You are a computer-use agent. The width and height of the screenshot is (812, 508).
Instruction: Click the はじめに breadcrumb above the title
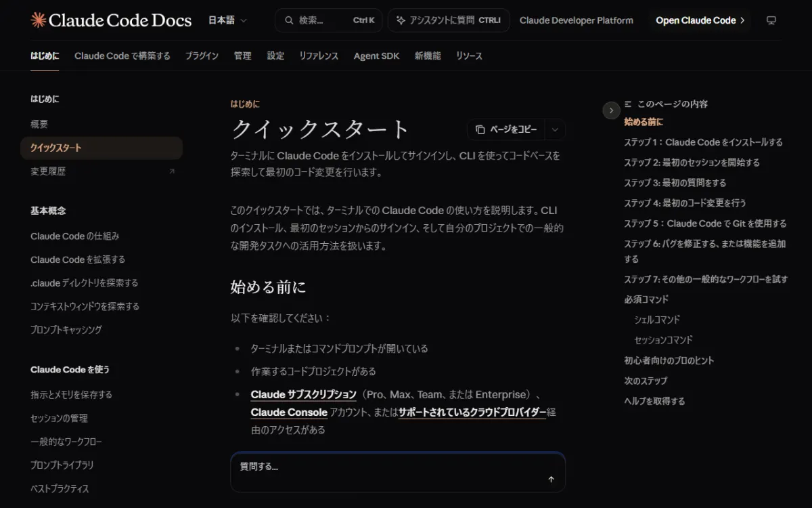tap(245, 104)
